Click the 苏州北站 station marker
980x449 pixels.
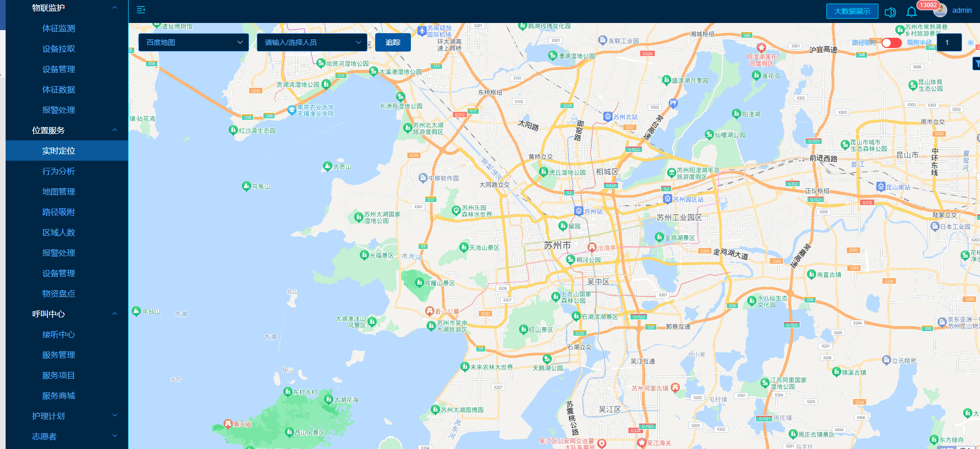pos(607,116)
